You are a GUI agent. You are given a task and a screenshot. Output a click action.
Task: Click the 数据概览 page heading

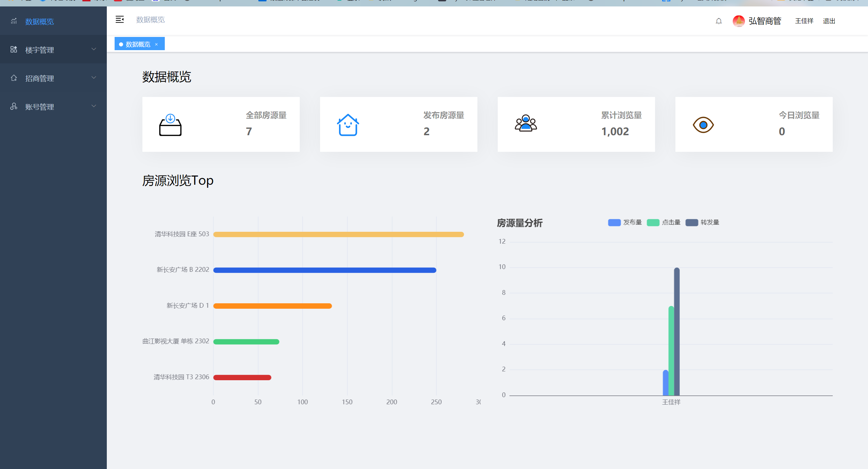click(166, 77)
